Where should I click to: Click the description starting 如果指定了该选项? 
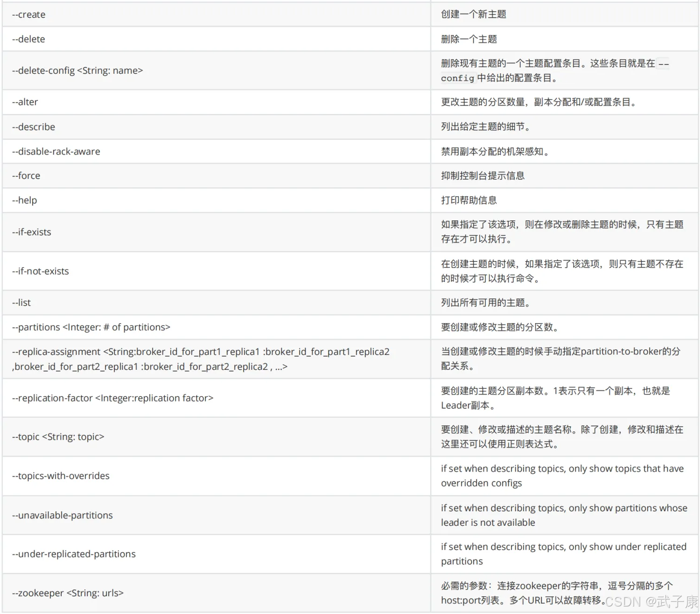tap(562, 232)
